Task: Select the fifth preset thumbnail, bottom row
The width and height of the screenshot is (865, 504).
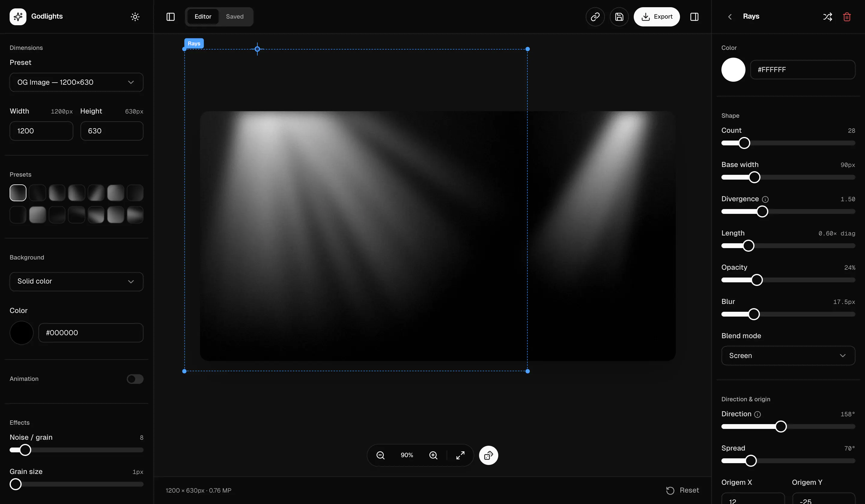Action: click(x=96, y=215)
